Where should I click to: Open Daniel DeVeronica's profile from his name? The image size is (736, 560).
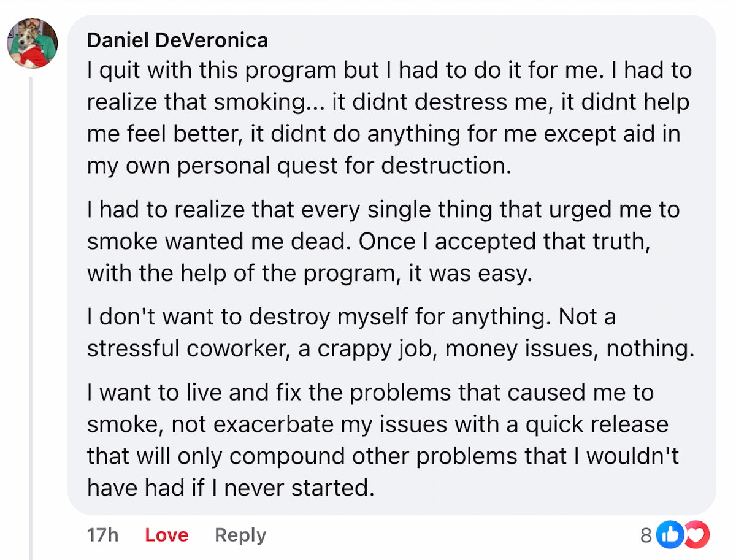(178, 39)
